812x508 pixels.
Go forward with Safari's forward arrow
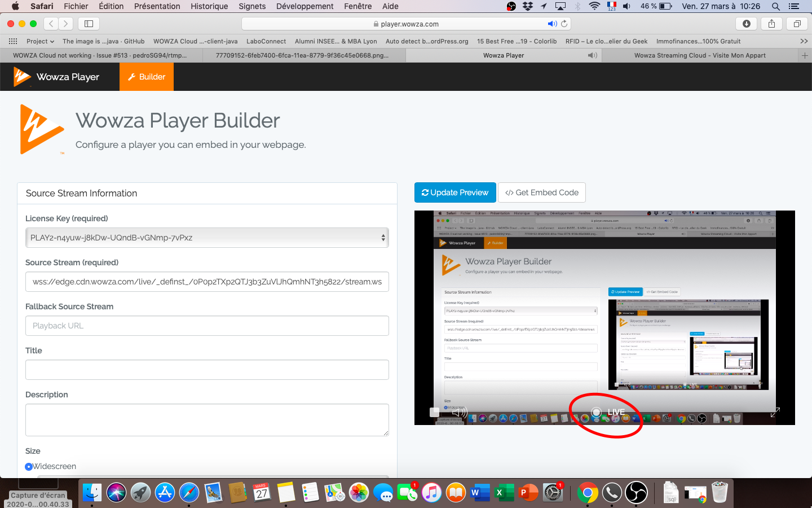click(66, 24)
